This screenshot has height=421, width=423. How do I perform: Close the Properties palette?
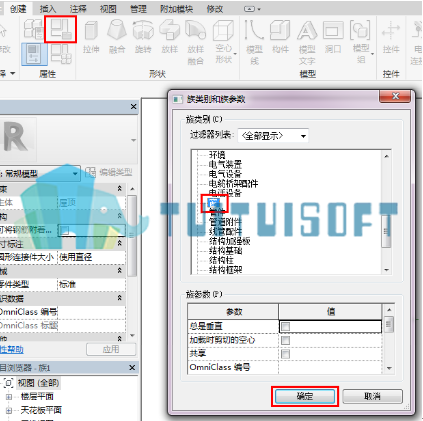133,107
